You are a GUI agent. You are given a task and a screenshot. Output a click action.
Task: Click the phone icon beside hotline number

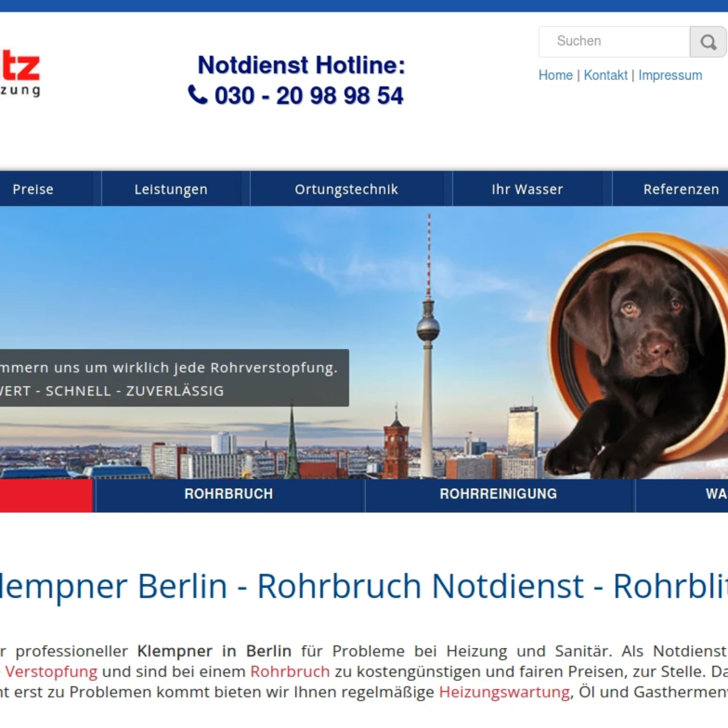pos(198,95)
